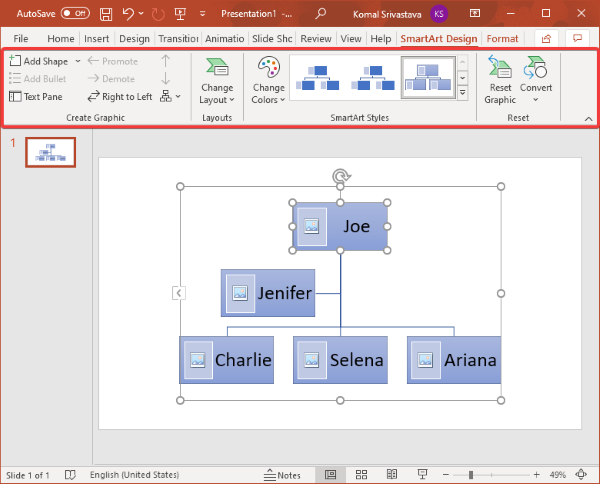The height and width of the screenshot is (484, 600).
Task: Expand the SmartArt Styles gallery more arrow
Action: pos(462,92)
